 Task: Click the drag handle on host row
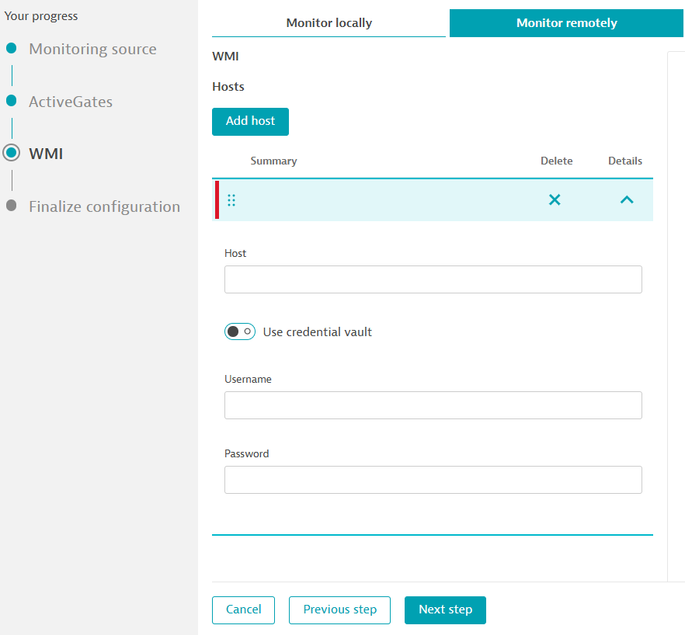tap(231, 200)
